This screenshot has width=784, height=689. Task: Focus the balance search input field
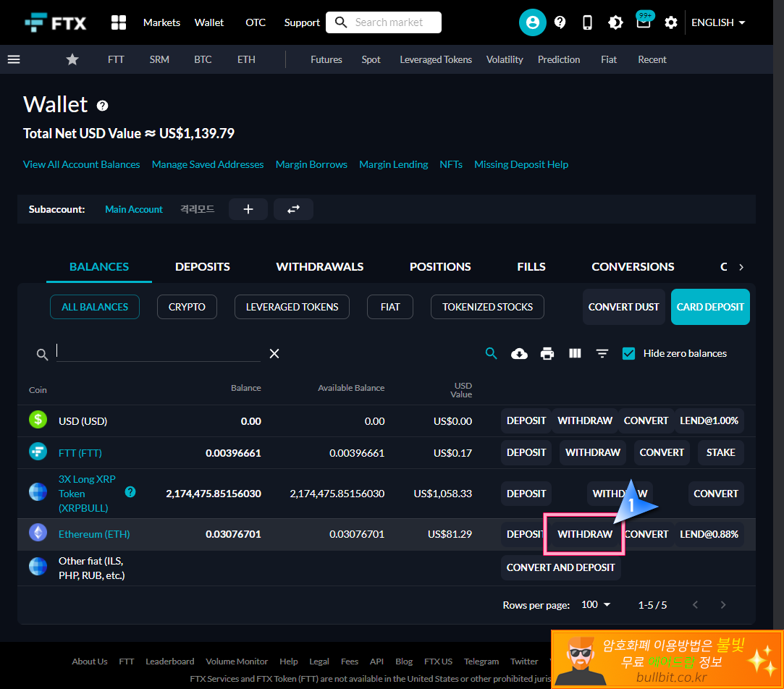tap(158, 352)
